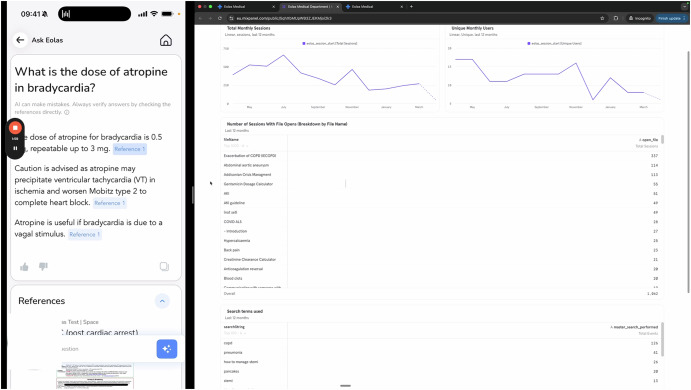Screen dimensions: 691x390
Task: Click the Finish update button
Action: [671, 18]
